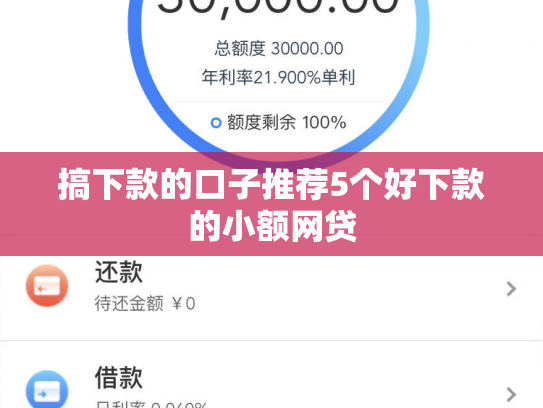Click the 还款 list row background
The image size is (543, 408).
coord(272,298)
